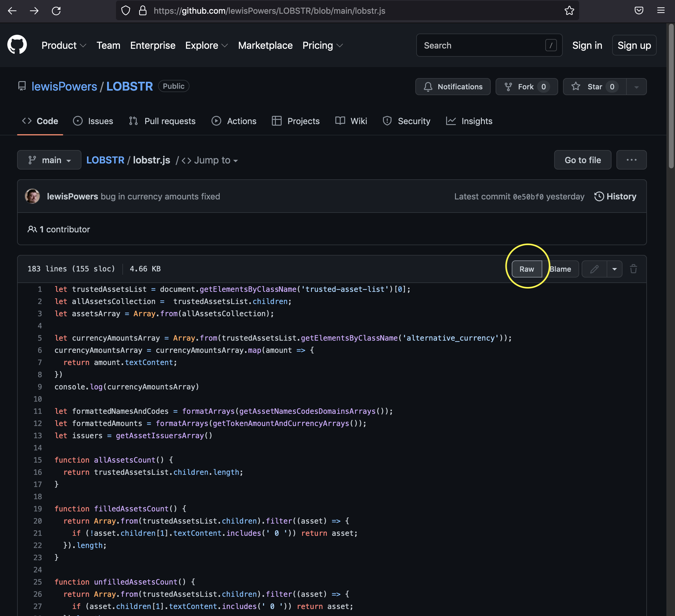Image resolution: width=675 pixels, height=616 pixels.
Task: Expand the Jump to dropdown
Action: (210, 160)
